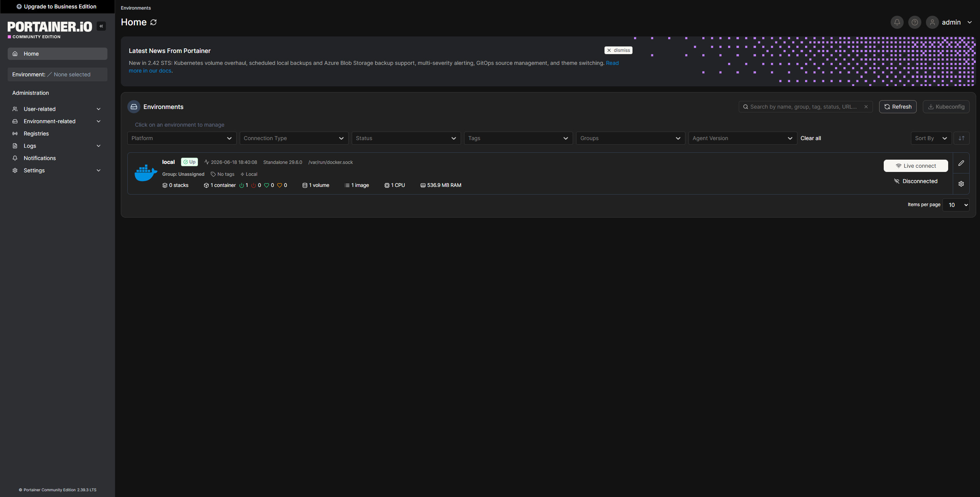Open the Connection Type filter dropdown
This screenshot has height=497, width=980.
click(294, 138)
